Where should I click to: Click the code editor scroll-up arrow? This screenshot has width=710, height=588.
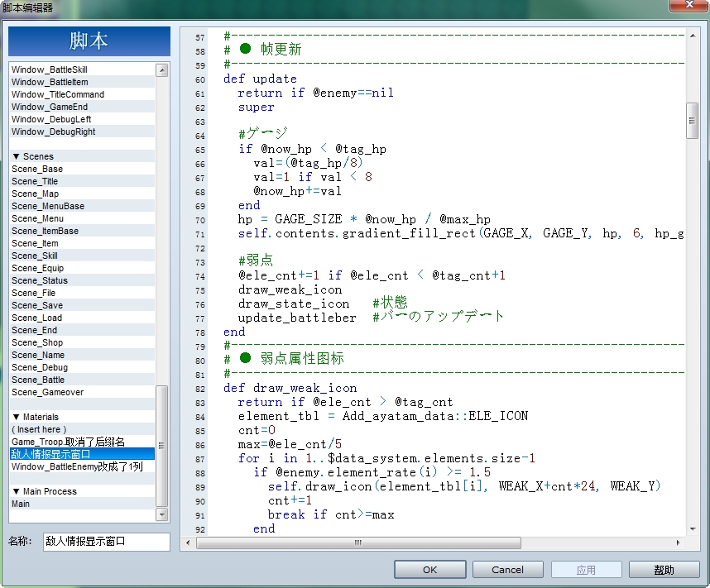(x=693, y=36)
